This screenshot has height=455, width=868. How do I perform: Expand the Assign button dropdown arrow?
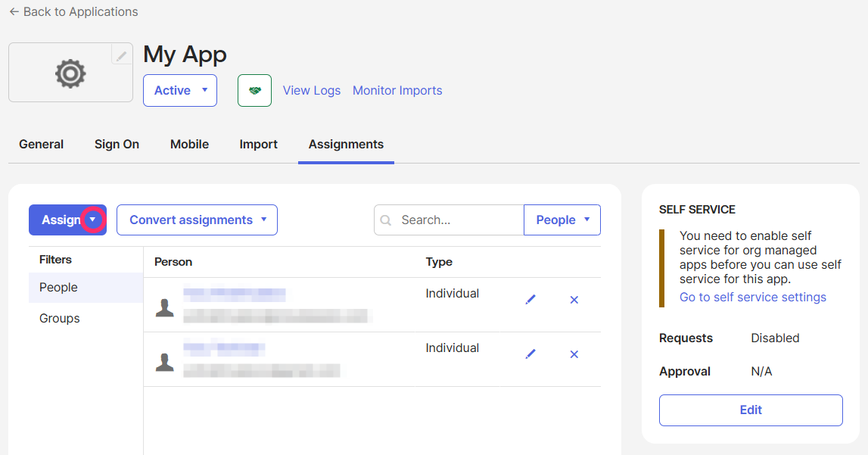tap(92, 220)
